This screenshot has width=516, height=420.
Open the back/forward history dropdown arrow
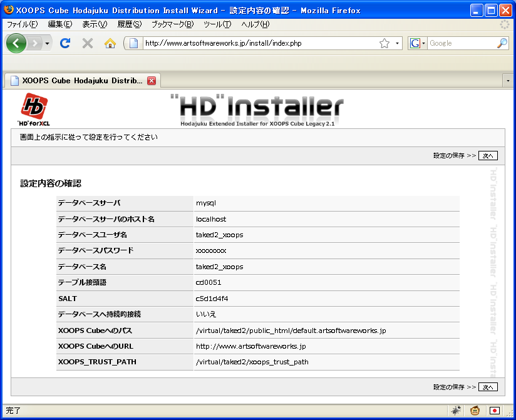48,44
